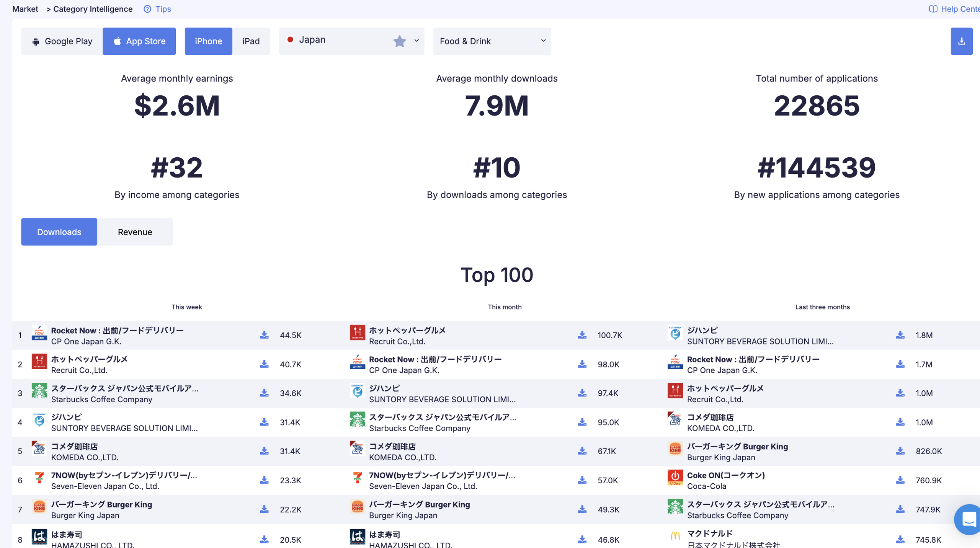Click Hot Pepper Gourmet icon in This month row 1
Viewport: 980px width, 548px height.
357,333
